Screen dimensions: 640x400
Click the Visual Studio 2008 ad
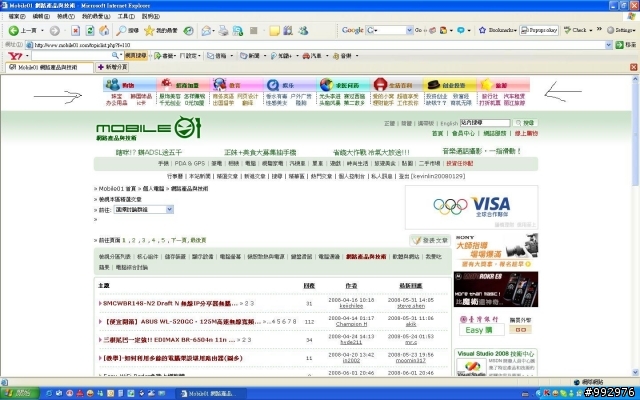(496, 362)
